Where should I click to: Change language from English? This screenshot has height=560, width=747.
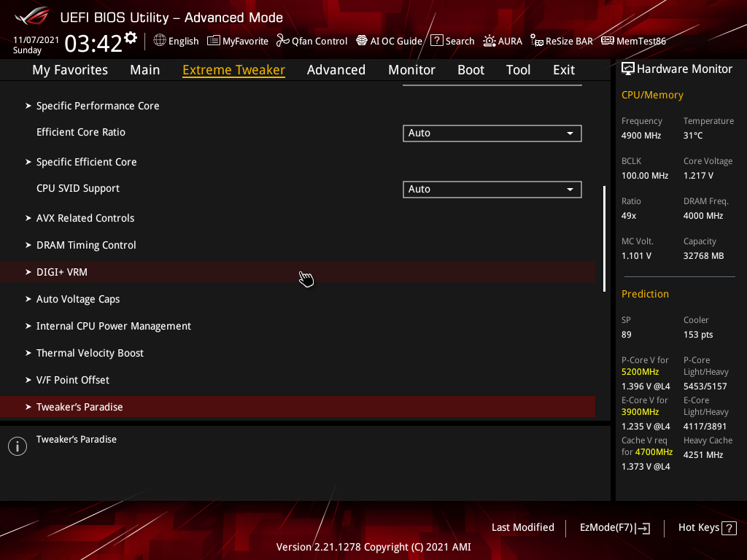click(x=183, y=42)
